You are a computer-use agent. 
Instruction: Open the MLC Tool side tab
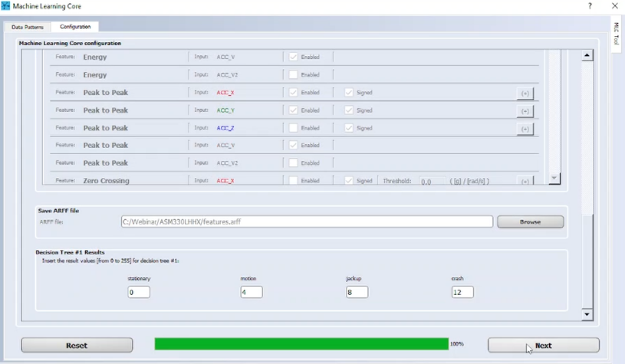tap(617, 34)
